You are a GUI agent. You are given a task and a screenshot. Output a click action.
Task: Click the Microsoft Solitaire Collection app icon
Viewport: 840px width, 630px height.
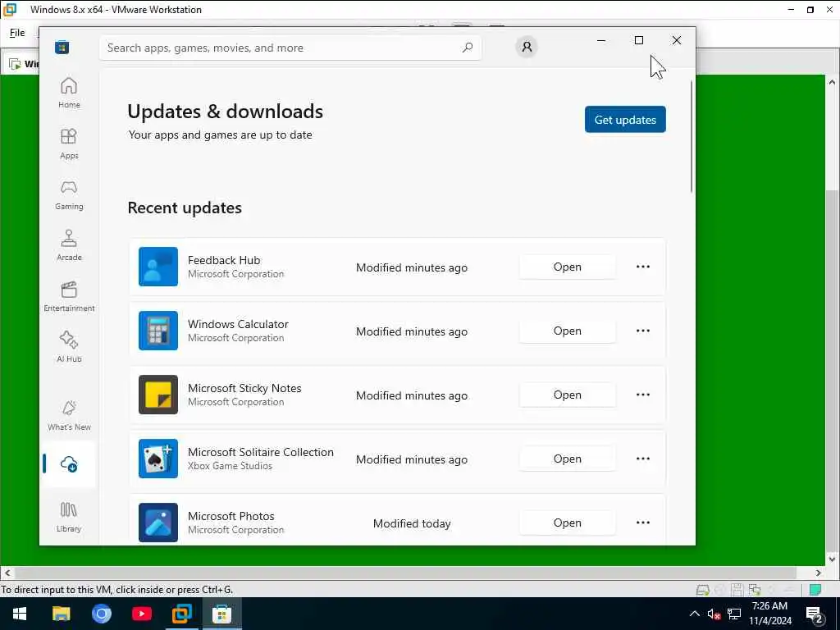(158, 459)
